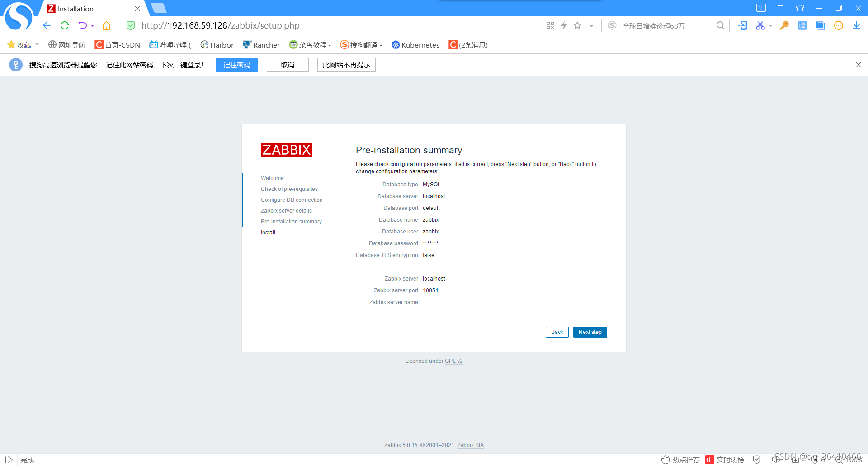
Task: Open the Harbor bookmark
Action: [217, 45]
